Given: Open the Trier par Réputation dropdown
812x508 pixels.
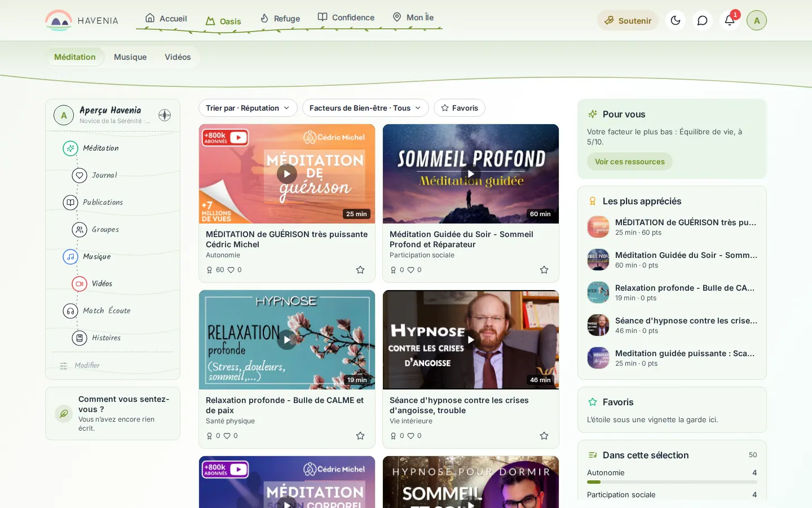Looking at the screenshot, I should coord(248,108).
